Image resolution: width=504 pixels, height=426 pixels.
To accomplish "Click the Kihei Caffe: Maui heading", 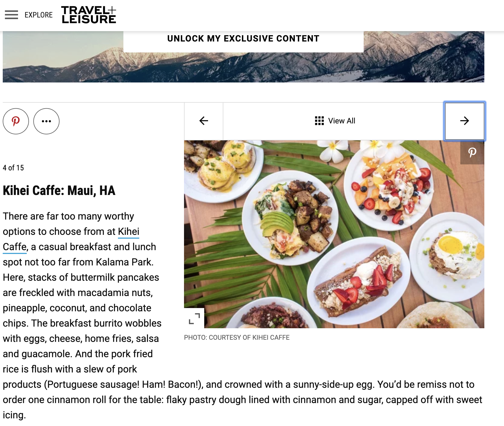I will (x=59, y=191).
